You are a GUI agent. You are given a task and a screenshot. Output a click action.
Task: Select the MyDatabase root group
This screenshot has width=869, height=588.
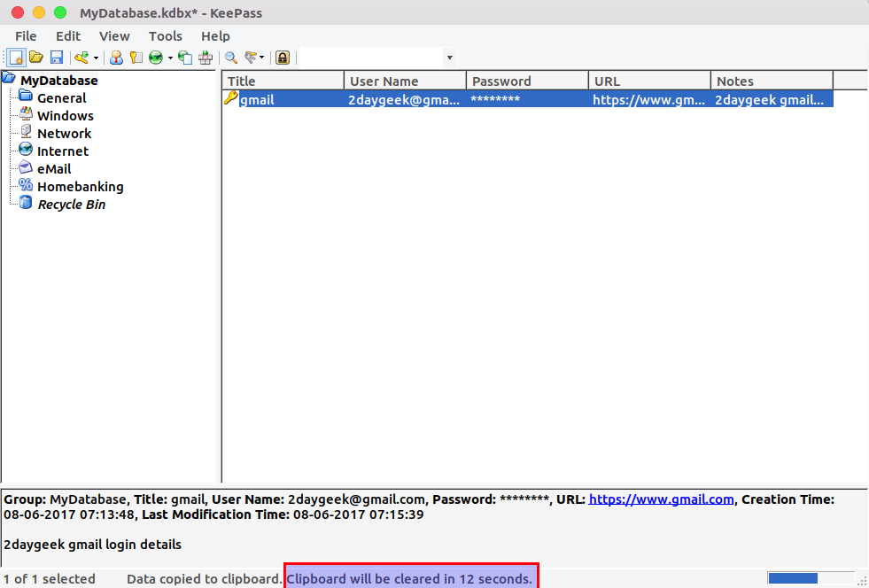(58, 81)
